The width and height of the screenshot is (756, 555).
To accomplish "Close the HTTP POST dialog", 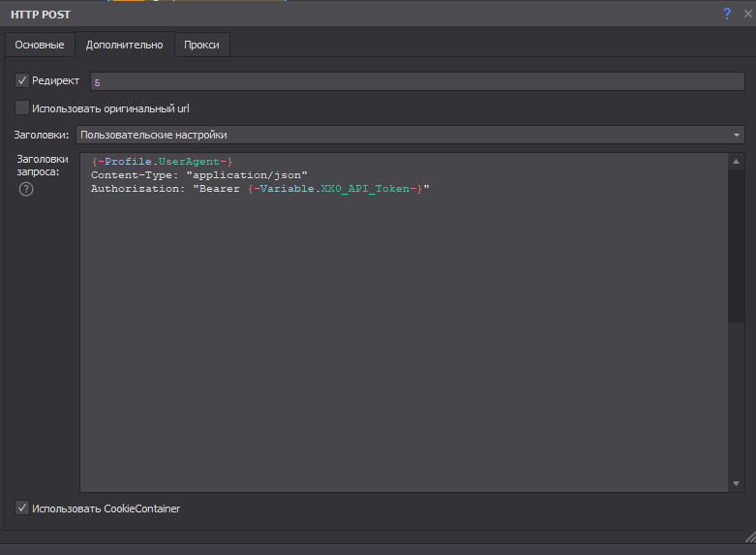I will click(x=746, y=15).
